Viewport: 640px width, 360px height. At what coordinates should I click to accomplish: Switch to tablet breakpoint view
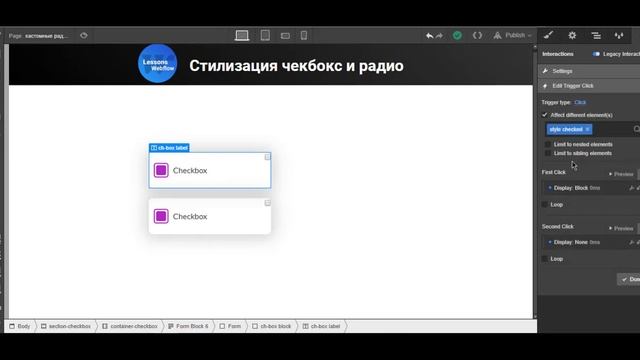[265, 36]
